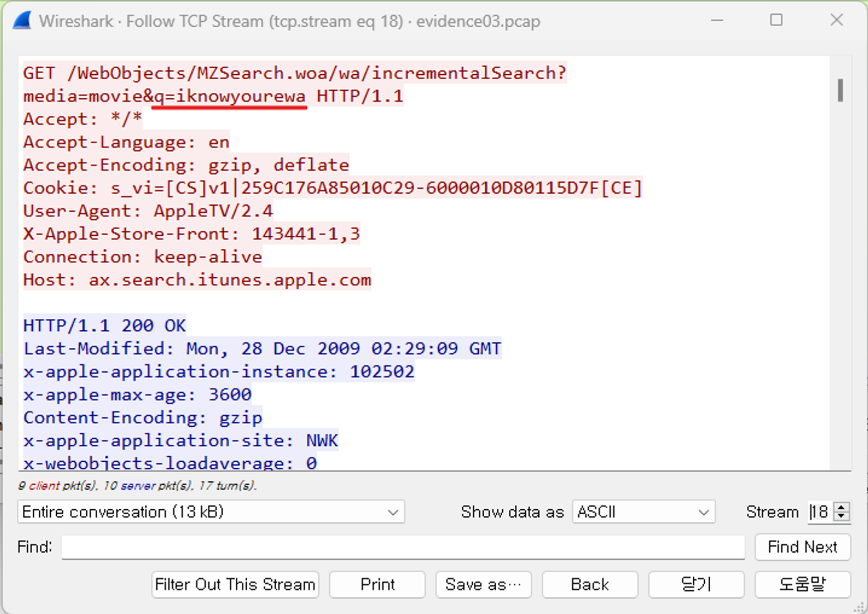The height and width of the screenshot is (614, 868).
Task: Click the Show data as label
Action: [512, 512]
